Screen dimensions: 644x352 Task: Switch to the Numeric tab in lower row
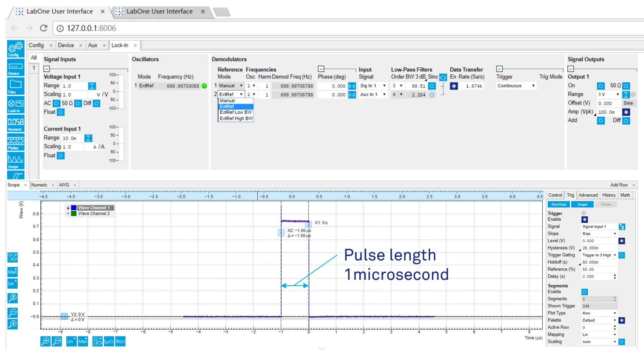(39, 185)
